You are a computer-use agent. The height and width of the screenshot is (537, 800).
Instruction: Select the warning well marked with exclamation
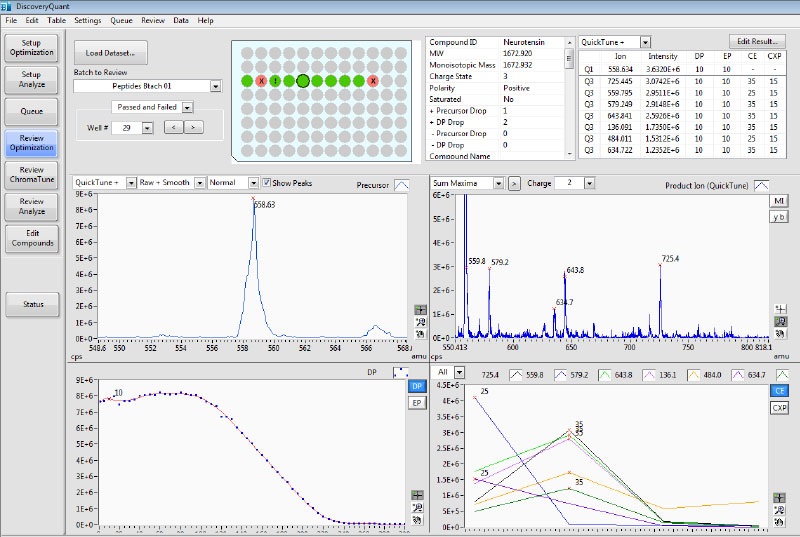(x=275, y=81)
